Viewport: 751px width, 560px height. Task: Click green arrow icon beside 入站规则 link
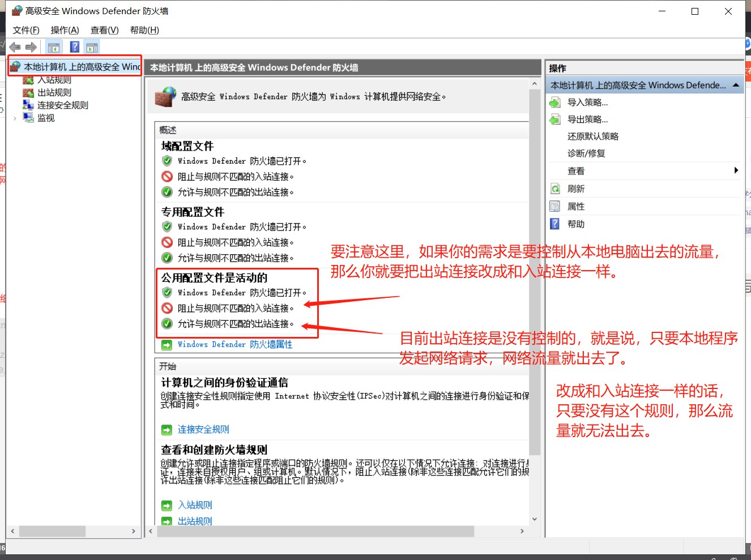click(167, 506)
